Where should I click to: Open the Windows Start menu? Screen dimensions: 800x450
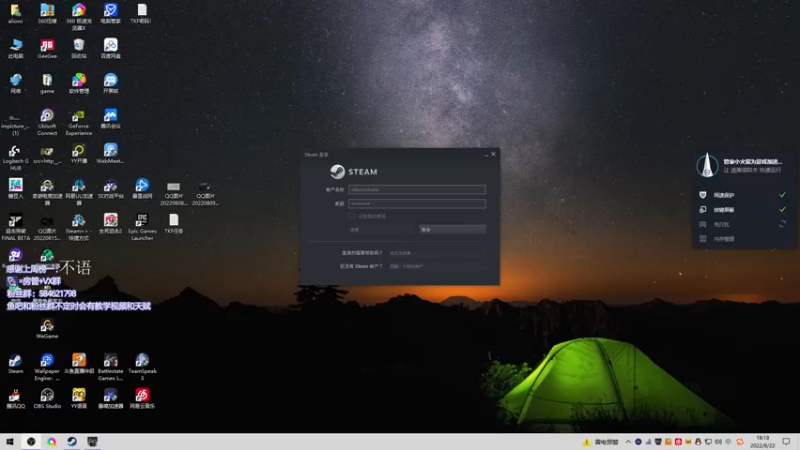(x=10, y=442)
